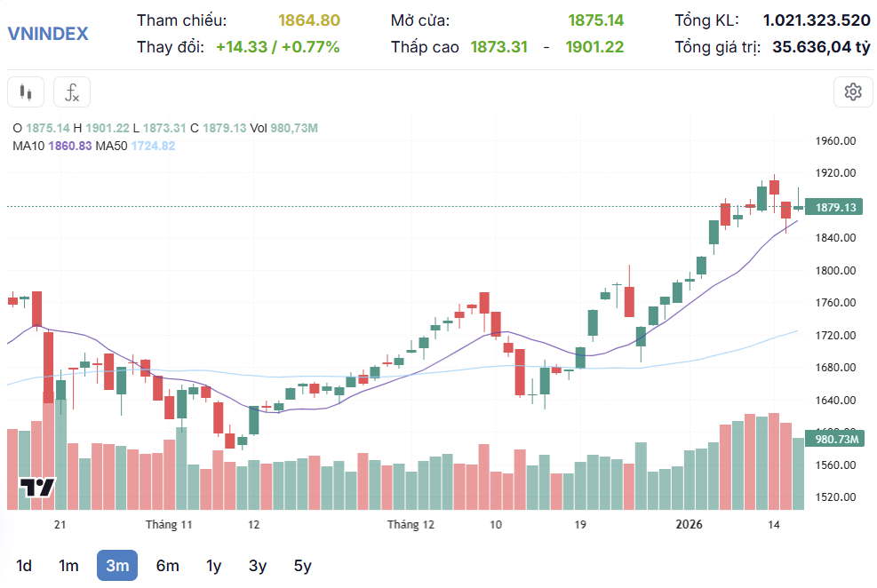Image resolution: width=877 pixels, height=588 pixels.
Task: Click the 980.73M volume label
Action: 835,439
